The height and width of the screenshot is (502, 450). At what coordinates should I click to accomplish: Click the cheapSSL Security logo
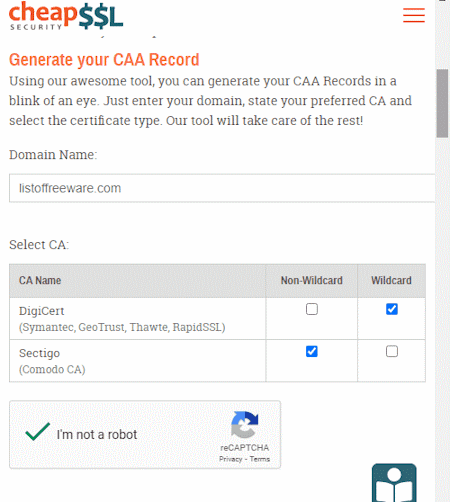[x=66, y=16]
